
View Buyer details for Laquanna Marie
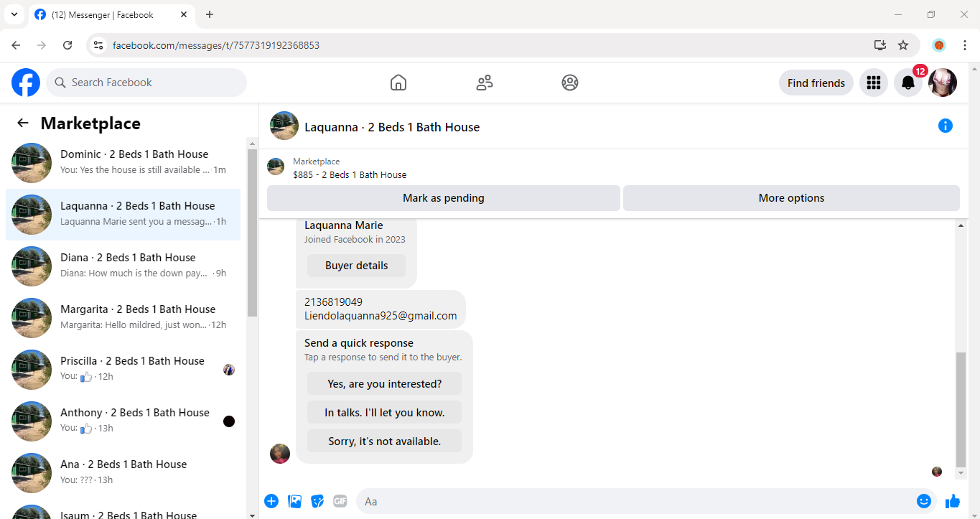coord(356,266)
